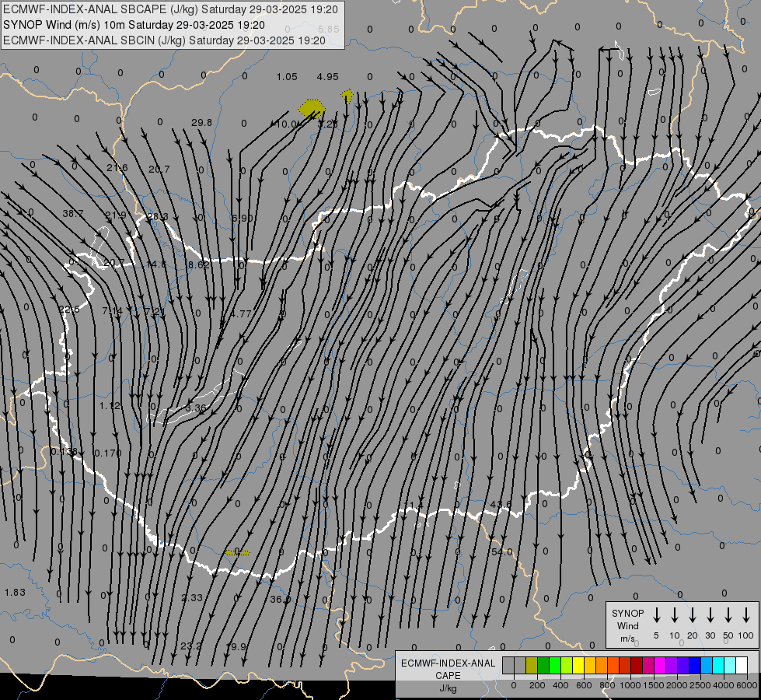Click the map value 22.6

click(x=69, y=310)
